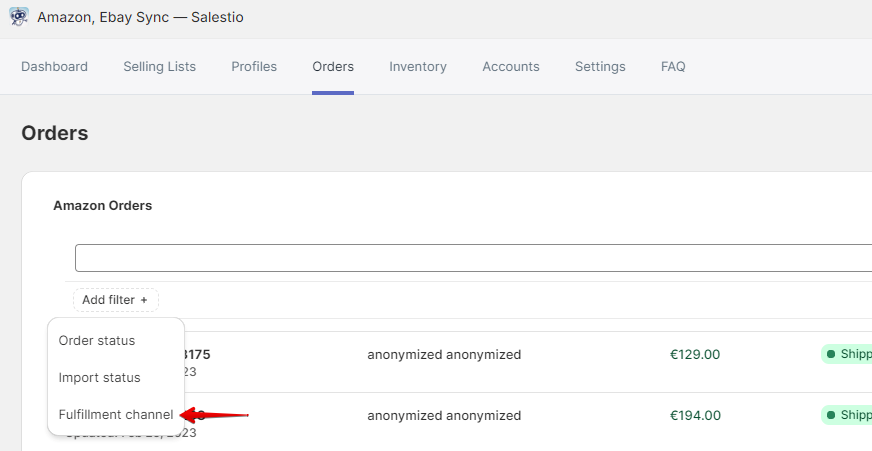Click the Shipped badge in the €194.00 row

[x=846, y=415]
